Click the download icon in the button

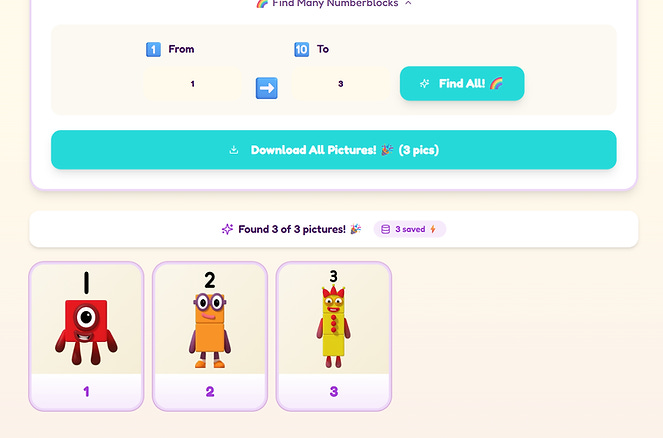(x=234, y=150)
